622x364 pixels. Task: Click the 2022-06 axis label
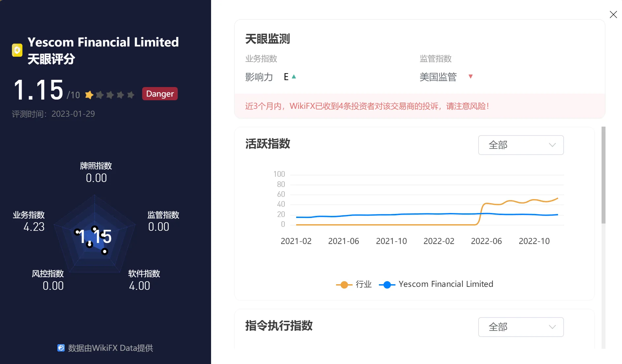pos(486,241)
